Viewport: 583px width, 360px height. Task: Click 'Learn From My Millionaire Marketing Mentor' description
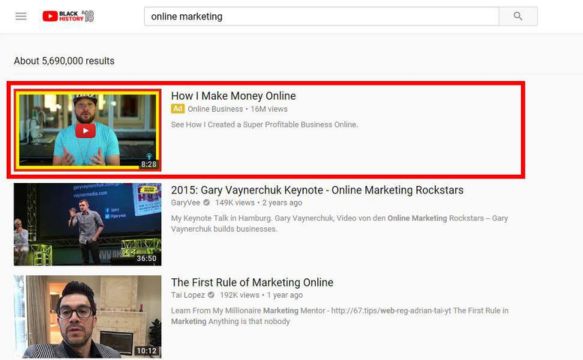click(x=339, y=316)
